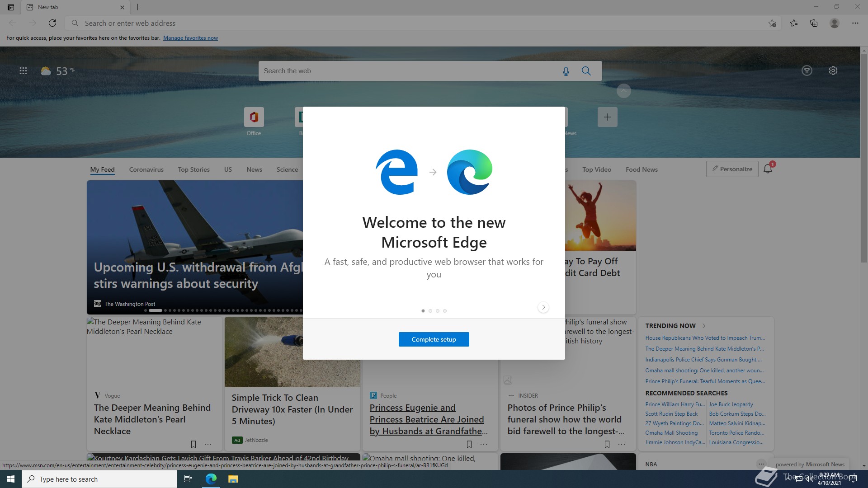The width and height of the screenshot is (868, 488).
Task: Open the Collections panel
Action: (814, 23)
